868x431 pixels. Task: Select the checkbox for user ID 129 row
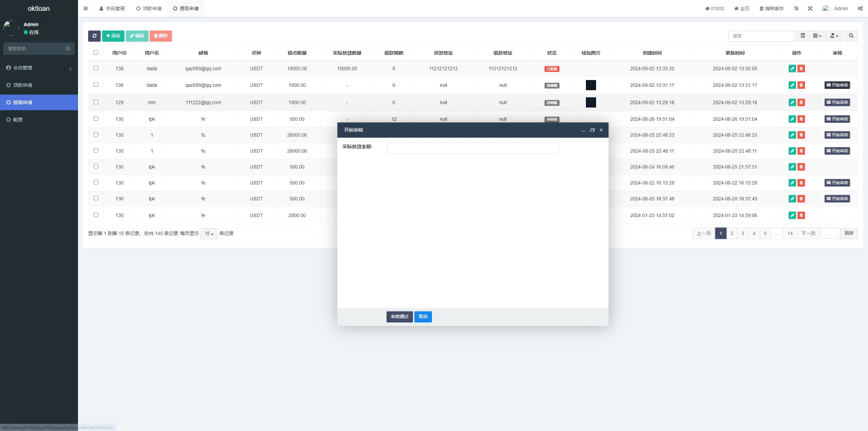(96, 102)
